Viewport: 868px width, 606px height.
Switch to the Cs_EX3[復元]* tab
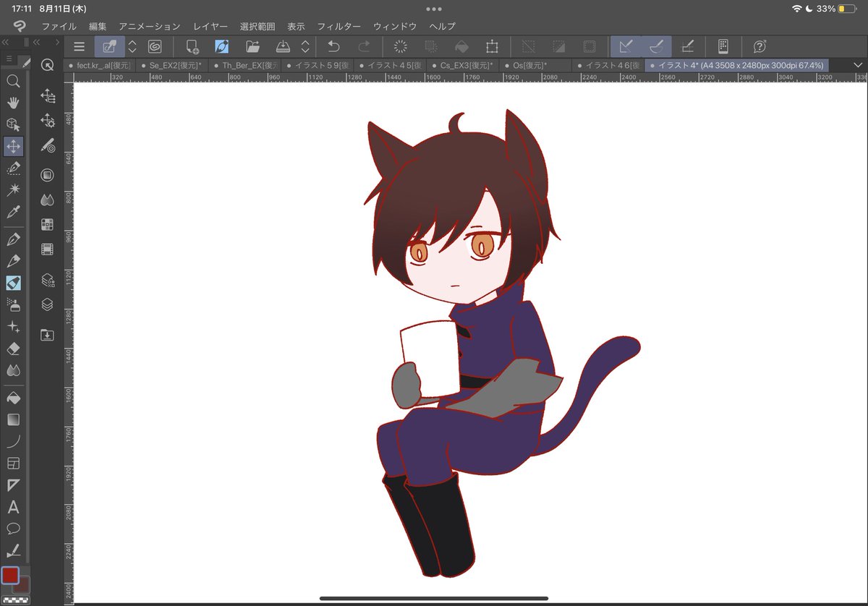[x=466, y=65]
